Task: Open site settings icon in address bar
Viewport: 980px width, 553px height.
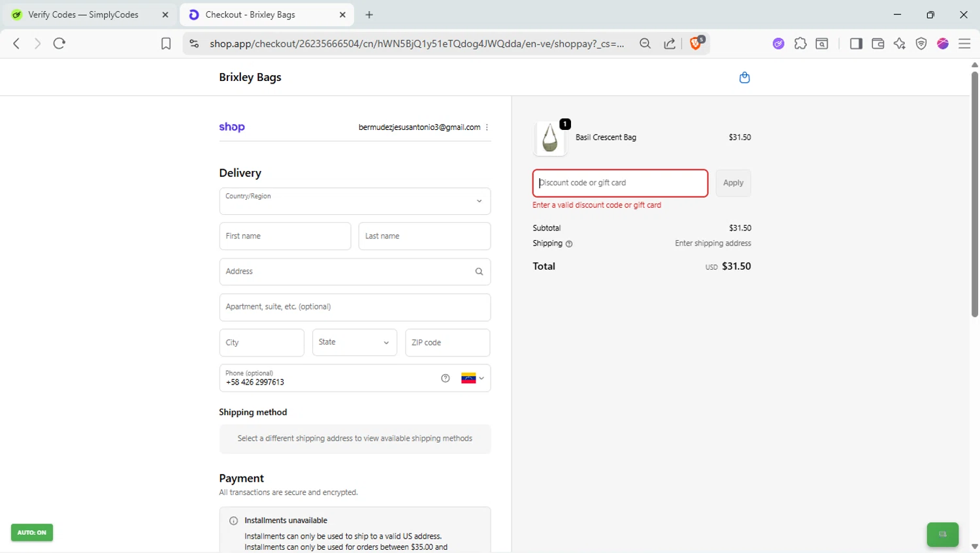Action: click(x=194, y=44)
